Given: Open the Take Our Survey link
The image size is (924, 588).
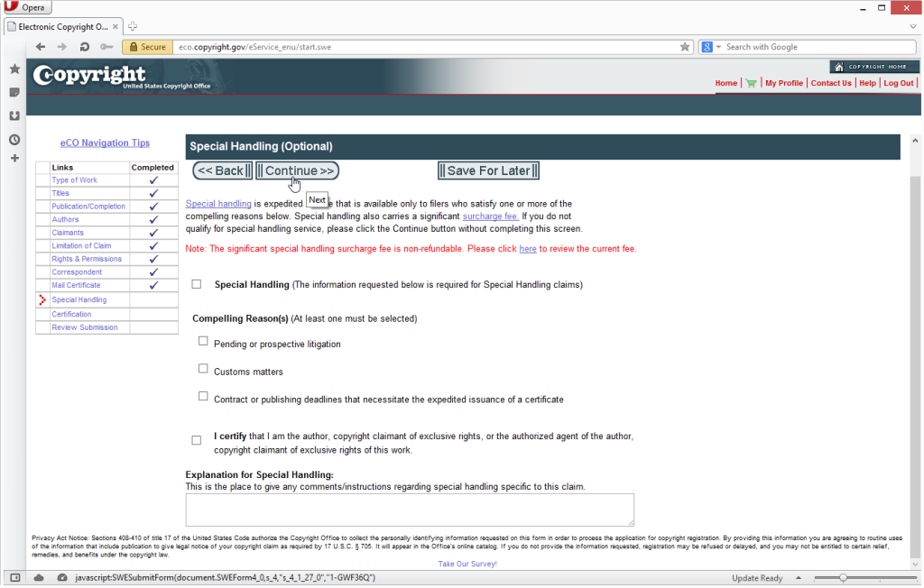Looking at the screenshot, I should (x=467, y=564).
